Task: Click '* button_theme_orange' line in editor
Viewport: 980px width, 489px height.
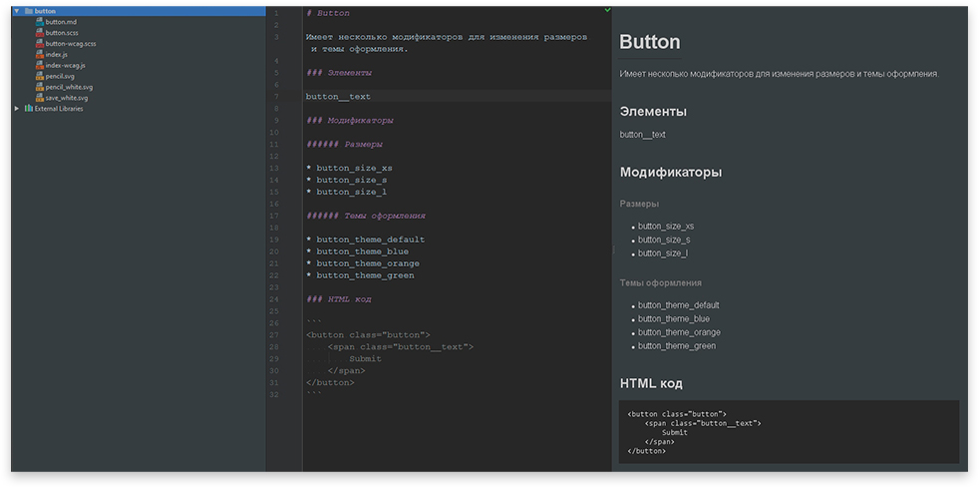Action: pos(363,263)
